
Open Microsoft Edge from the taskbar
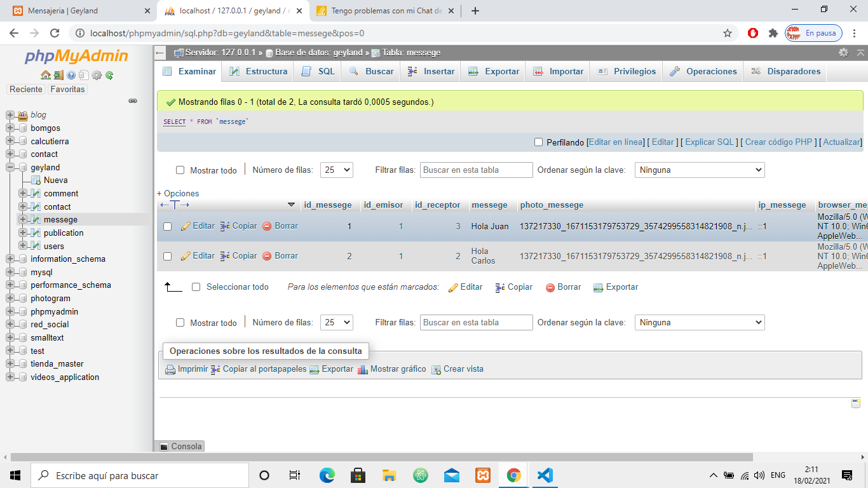tap(327, 475)
